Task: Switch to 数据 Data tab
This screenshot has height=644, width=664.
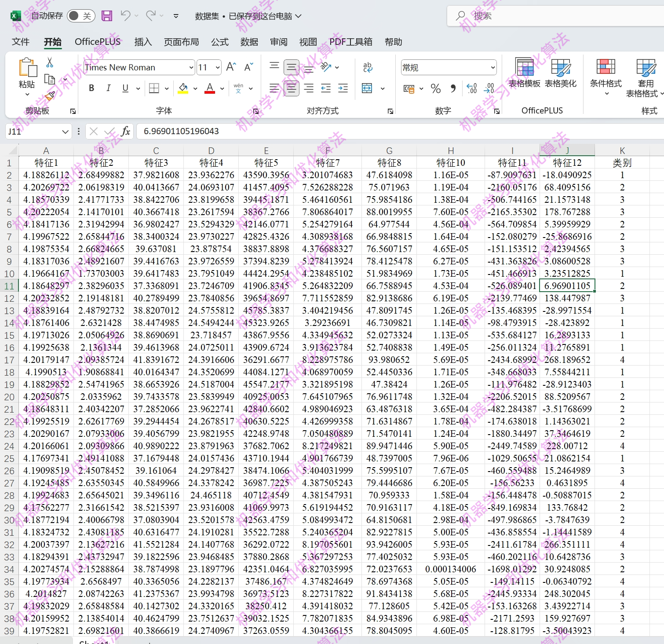Action: (x=249, y=42)
